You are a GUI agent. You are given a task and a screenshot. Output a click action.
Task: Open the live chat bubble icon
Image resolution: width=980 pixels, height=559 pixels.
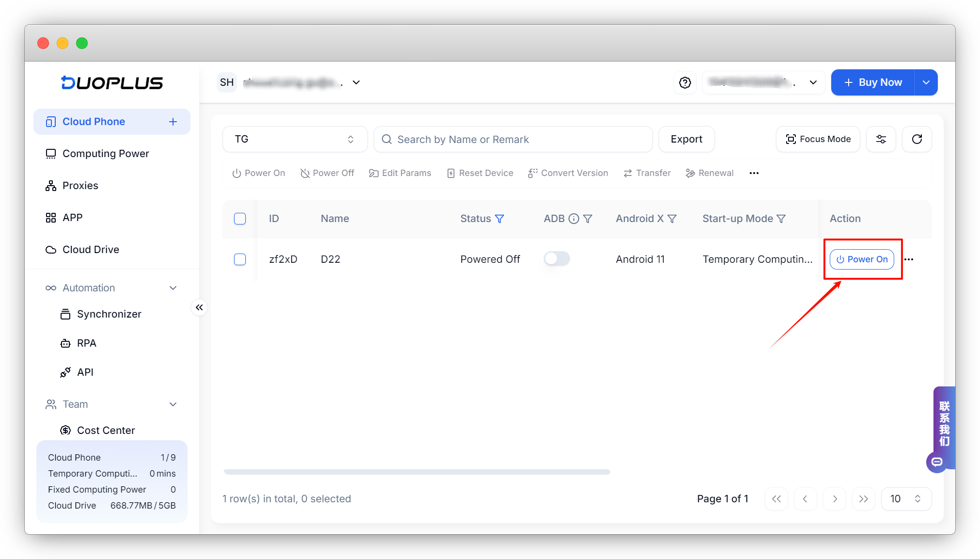point(936,462)
